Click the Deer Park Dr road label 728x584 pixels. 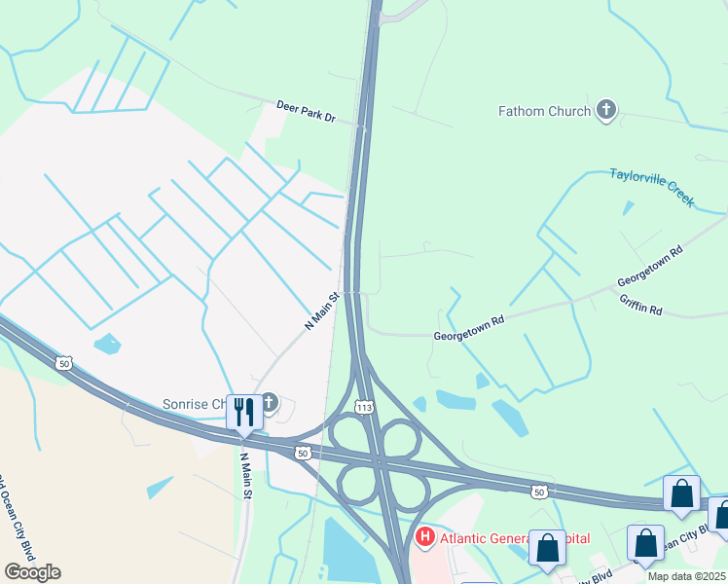tap(306, 111)
